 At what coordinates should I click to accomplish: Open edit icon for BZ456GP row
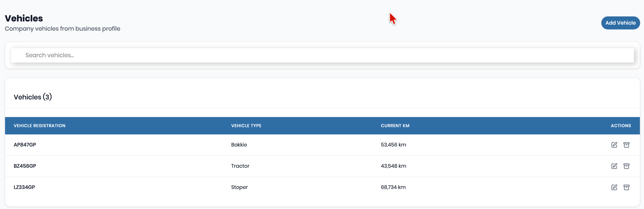[614, 166]
